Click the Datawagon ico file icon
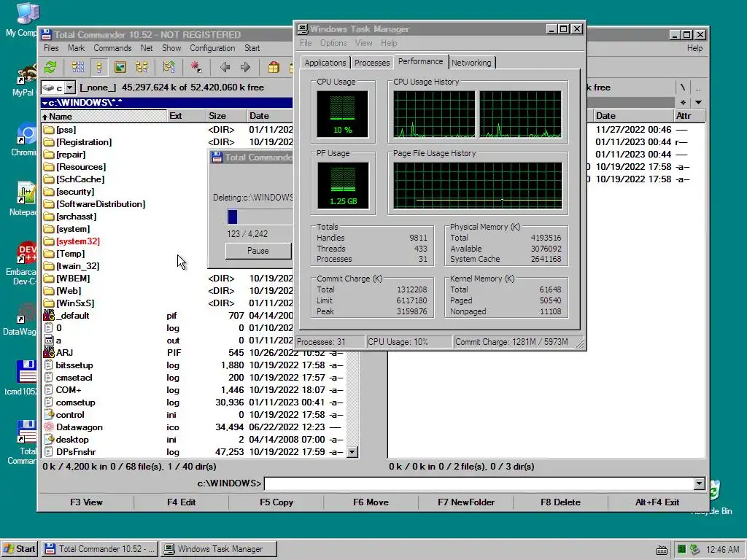This screenshot has height=560, width=747. click(49, 427)
